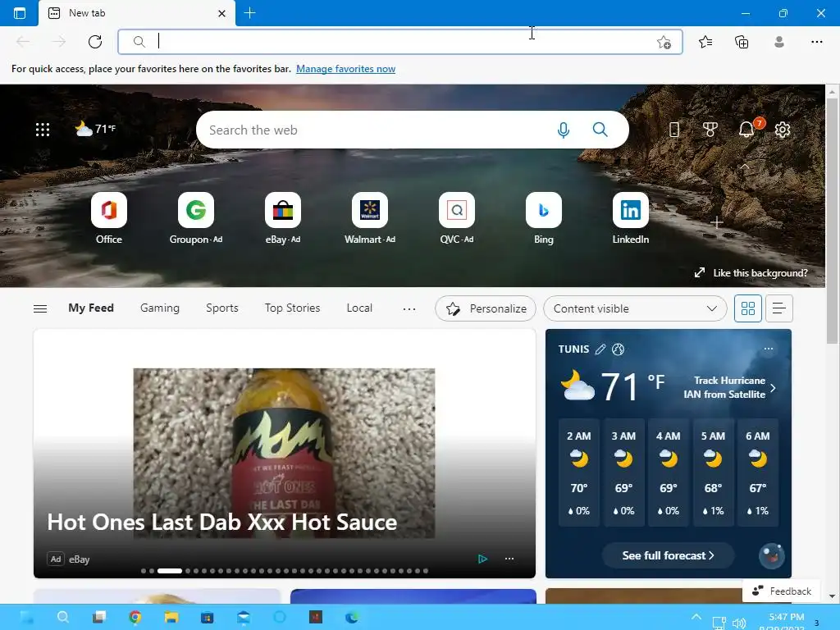Switch to the Gaming tab
The height and width of the screenshot is (630, 840).
[160, 308]
